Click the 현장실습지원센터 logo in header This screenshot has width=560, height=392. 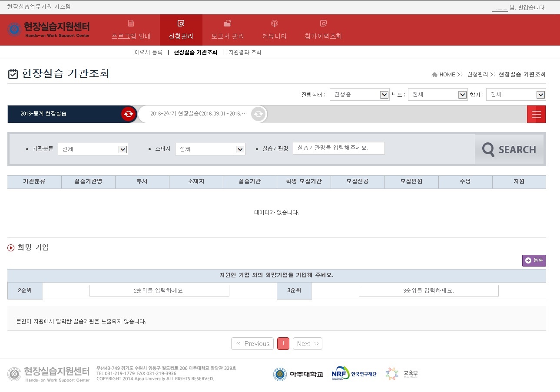[x=49, y=30]
